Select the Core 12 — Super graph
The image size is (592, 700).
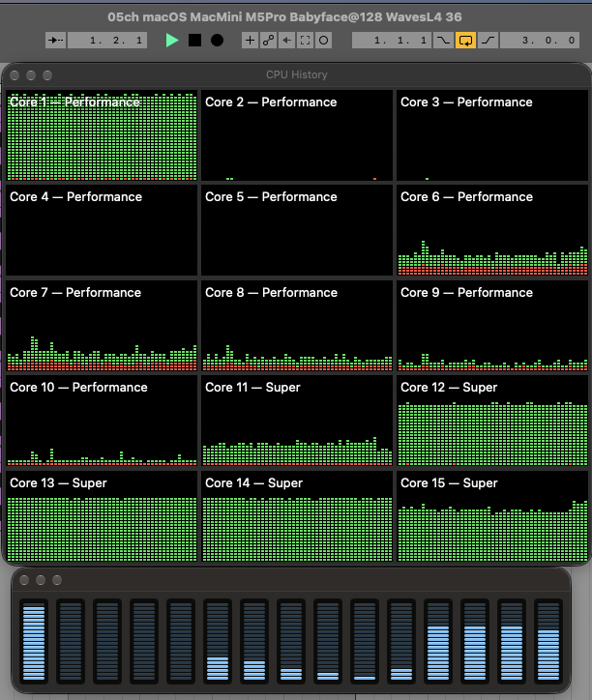[x=492, y=422]
